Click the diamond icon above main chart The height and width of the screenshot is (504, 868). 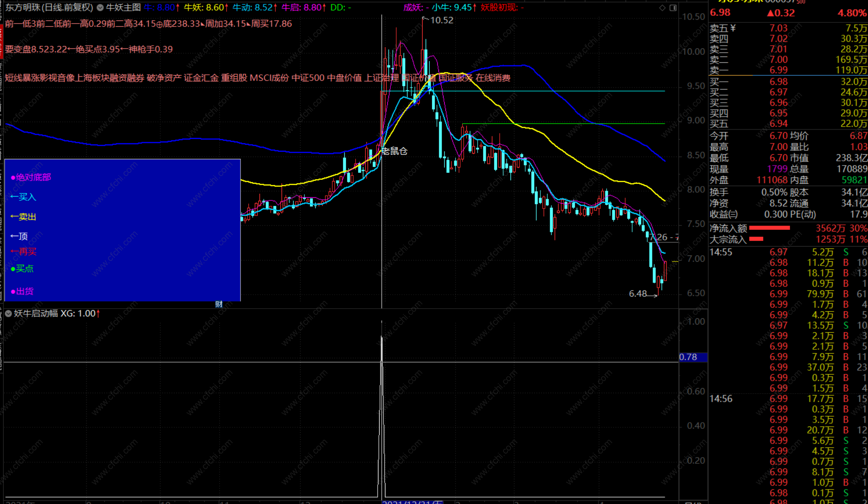[x=662, y=8]
